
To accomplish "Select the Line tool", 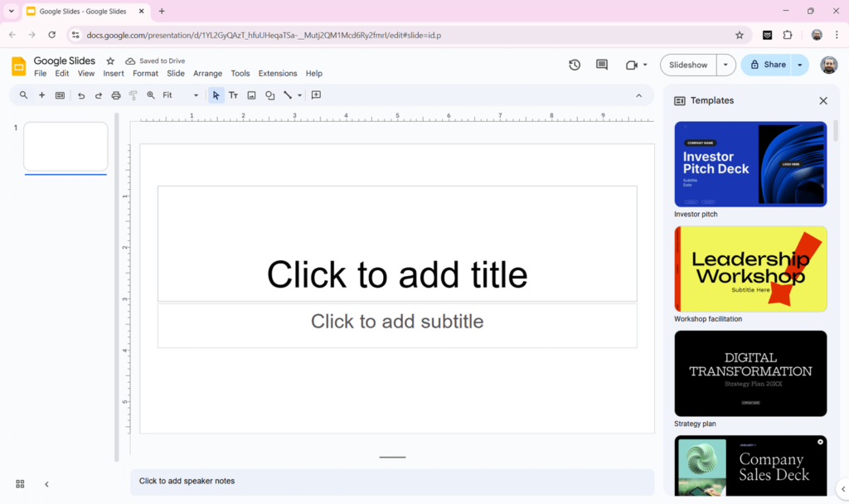I will (287, 94).
